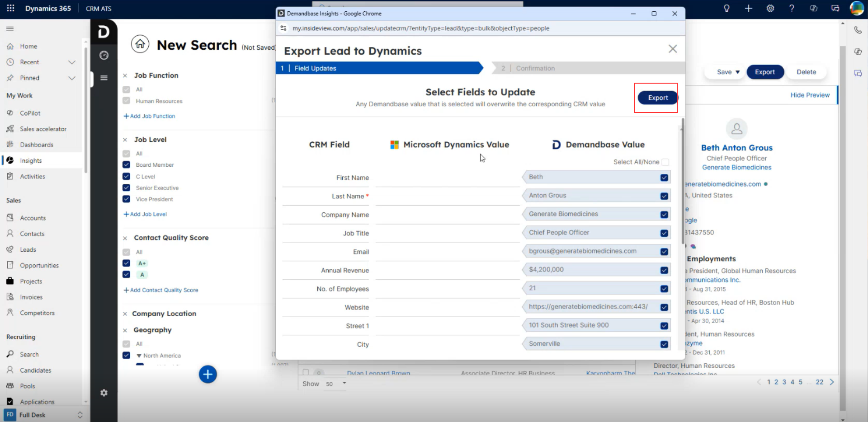Toggle the Select All/None checkbox

665,162
